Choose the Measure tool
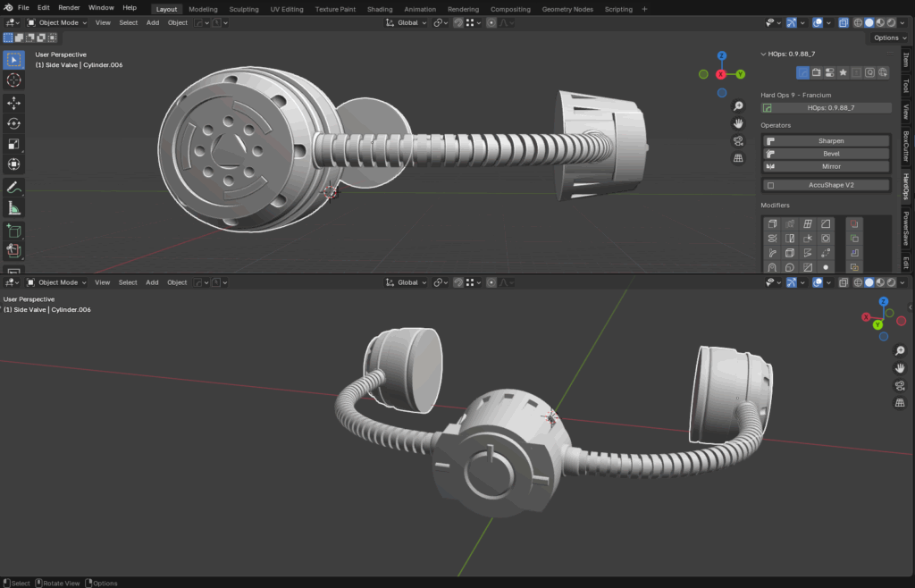915x588 pixels. point(14,208)
